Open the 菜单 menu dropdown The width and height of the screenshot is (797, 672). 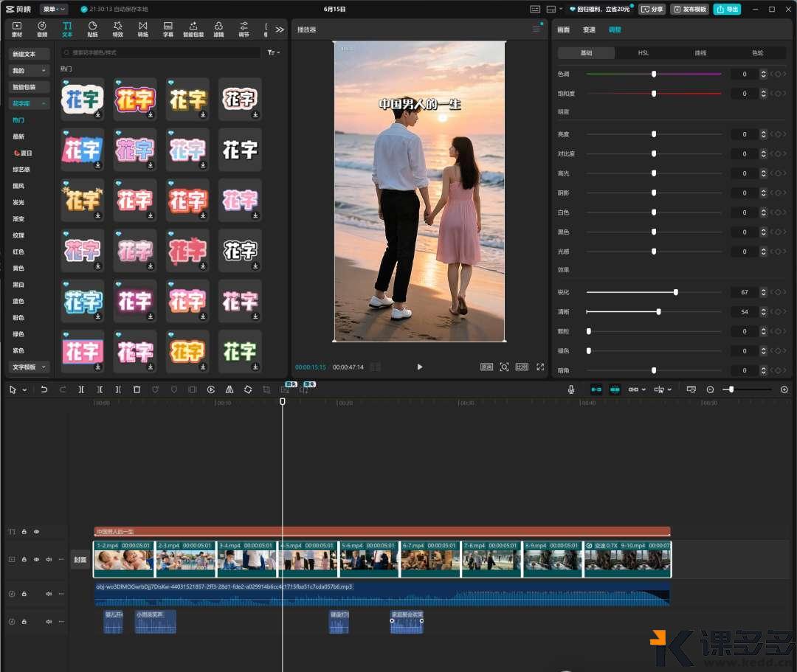point(54,9)
